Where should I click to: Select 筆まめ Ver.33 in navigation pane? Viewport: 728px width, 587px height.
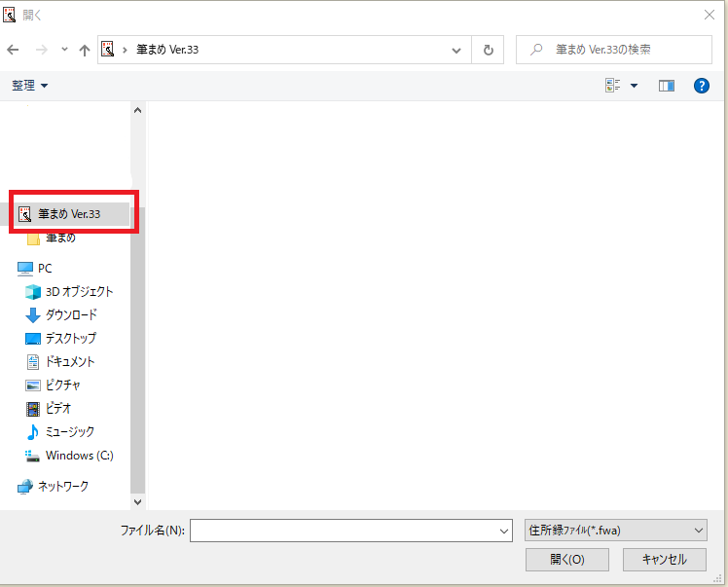(x=70, y=214)
